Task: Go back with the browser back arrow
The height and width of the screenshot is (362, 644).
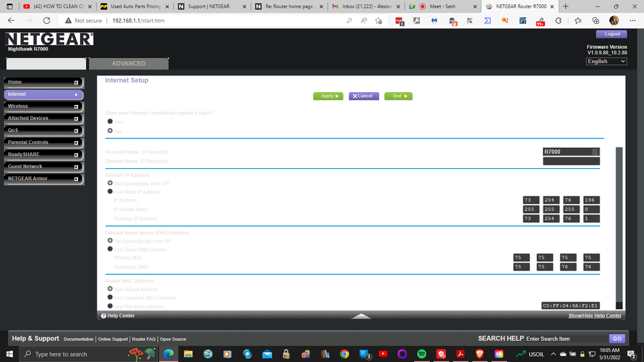Action: 11,21
